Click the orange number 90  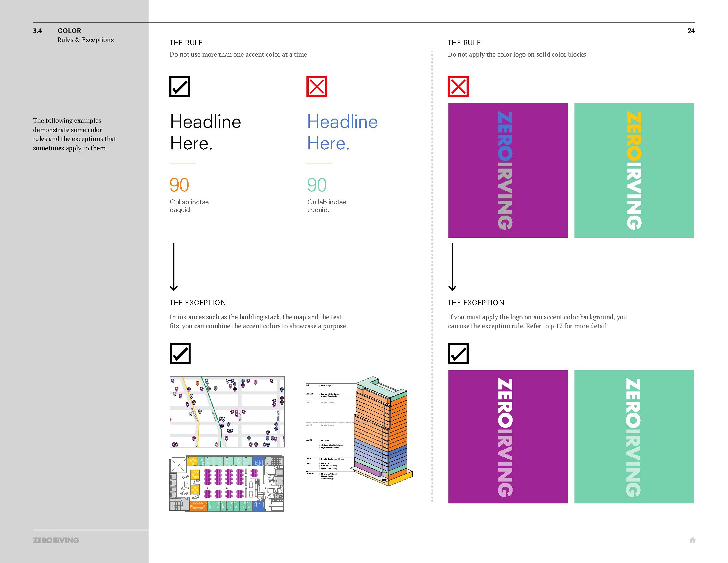tap(179, 185)
